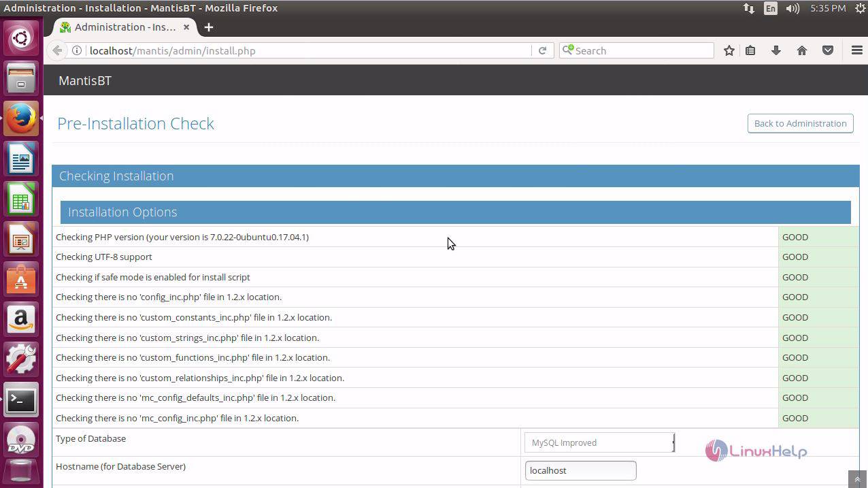
Task: Click 'Hostname (for Database Server)' label
Action: 120,466
